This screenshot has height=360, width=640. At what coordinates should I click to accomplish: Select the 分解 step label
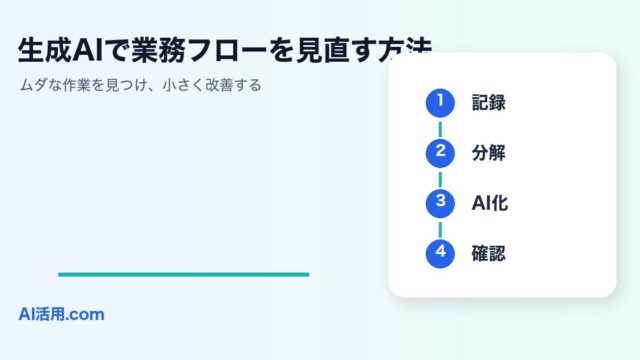point(489,153)
